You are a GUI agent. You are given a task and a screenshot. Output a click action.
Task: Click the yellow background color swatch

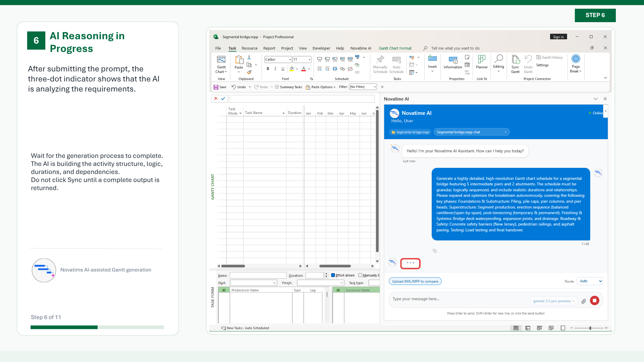coord(291,69)
